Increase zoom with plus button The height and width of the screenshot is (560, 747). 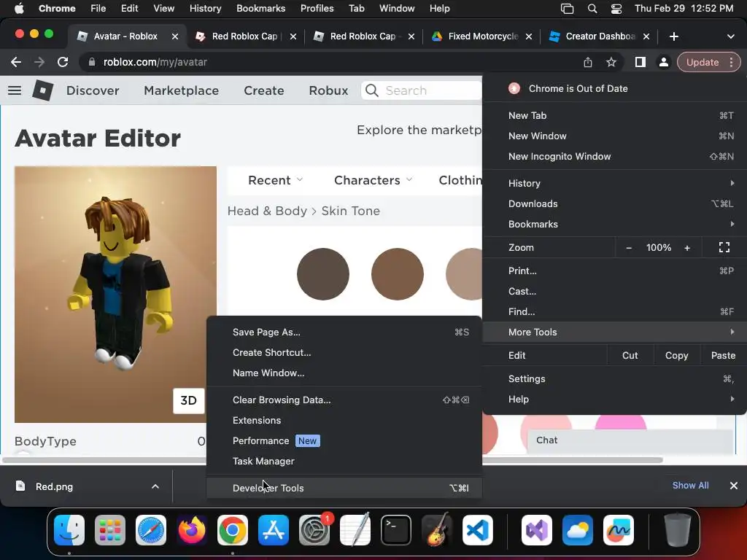point(687,248)
